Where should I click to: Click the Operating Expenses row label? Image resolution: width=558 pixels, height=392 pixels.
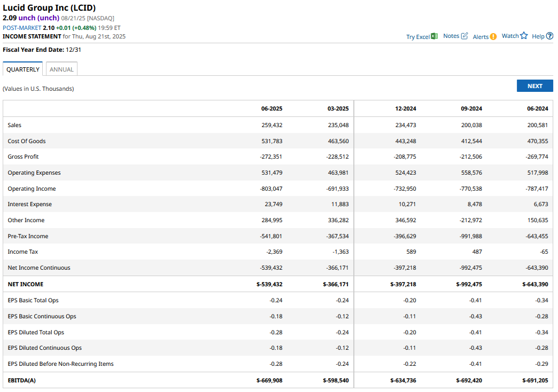click(34, 173)
